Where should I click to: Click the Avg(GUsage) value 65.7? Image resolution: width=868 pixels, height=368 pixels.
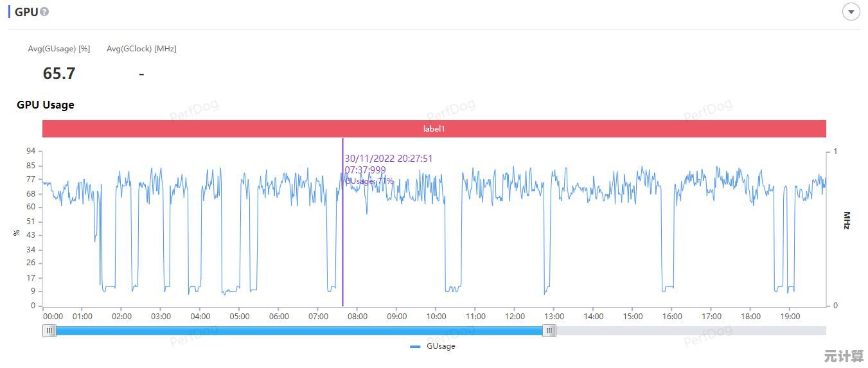pyautogui.click(x=59, y=74)
